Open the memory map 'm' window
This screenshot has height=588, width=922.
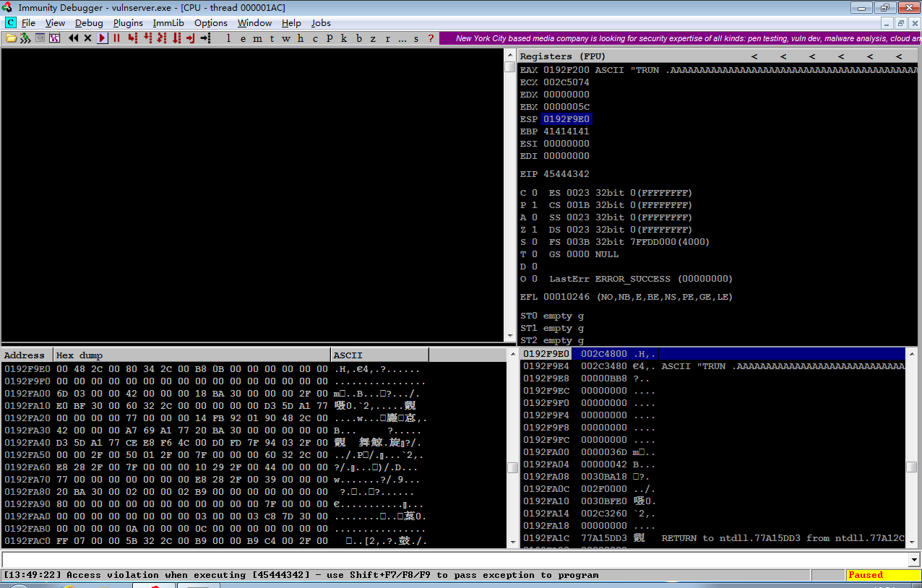point(258,38)
